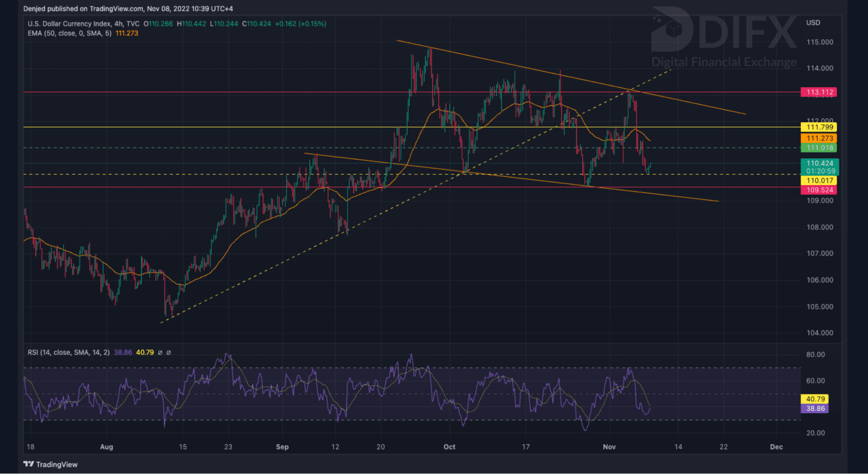Image resolution: width=868 pixels, height=474 pixels.
Task: Click the purple 38.86 RSI axis label
Action: 815,408
